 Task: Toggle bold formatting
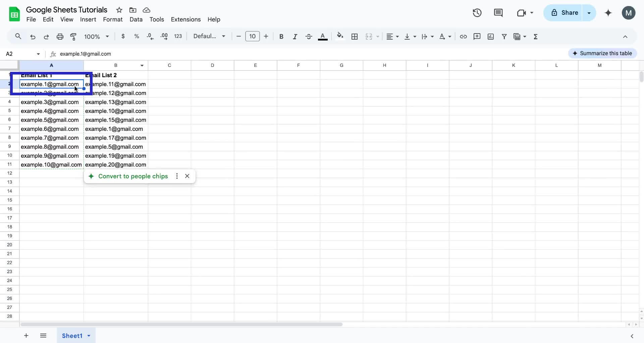click(x=281, y=37)
